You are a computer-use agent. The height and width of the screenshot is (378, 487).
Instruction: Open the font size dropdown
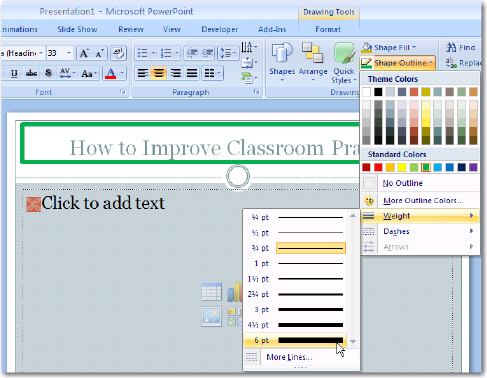pos(69,53)
